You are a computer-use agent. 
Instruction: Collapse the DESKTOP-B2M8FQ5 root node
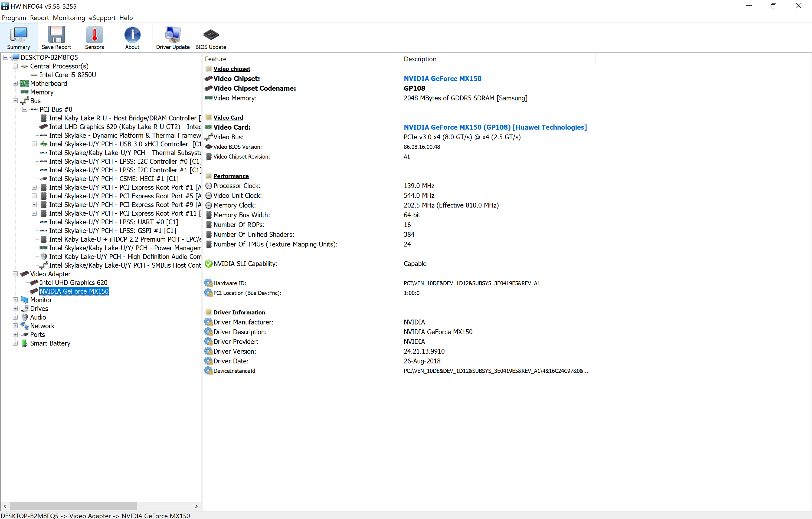pyautogui.click(x=6, y=57)
